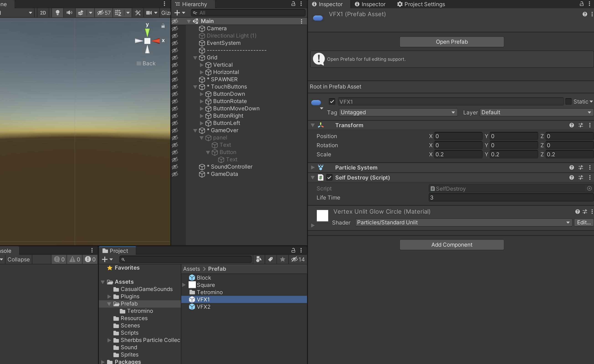The width and height of the screenshot is (594, 364).
Task: Open the Shader Particles/Standard Unlit dropdown
Action: tap(463, 222)
